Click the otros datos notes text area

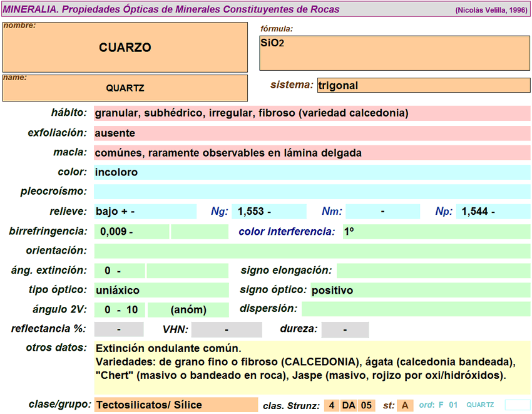[x=312, y=367]
